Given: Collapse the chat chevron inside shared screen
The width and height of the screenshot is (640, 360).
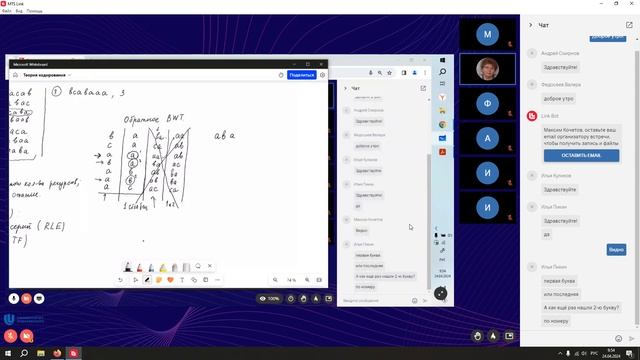Looking at the screenshot, I should pos(345,88).
